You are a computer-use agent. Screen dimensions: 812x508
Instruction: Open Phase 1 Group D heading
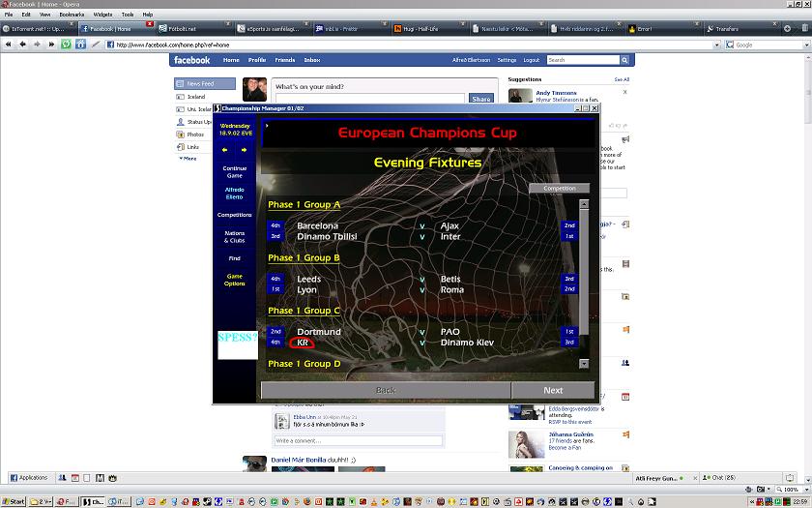304,364
